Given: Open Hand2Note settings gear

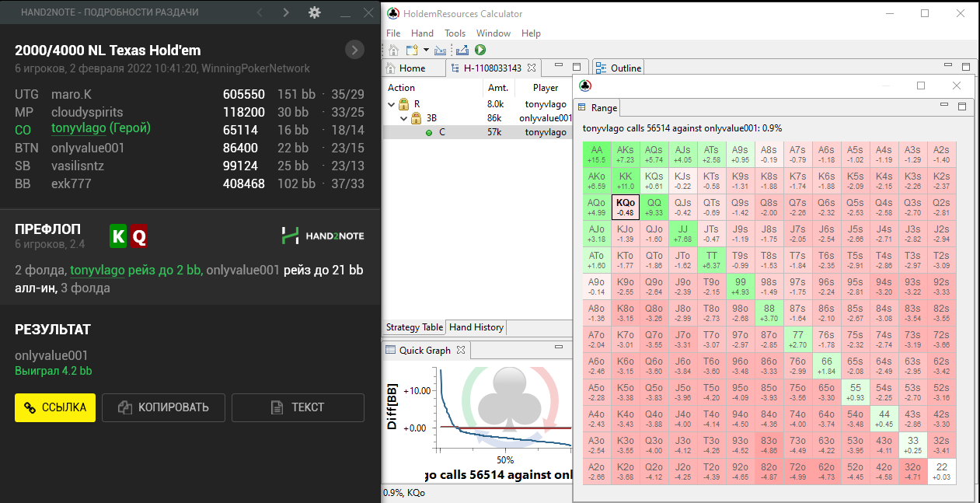Looking at the screenshot, I should 314,12.
